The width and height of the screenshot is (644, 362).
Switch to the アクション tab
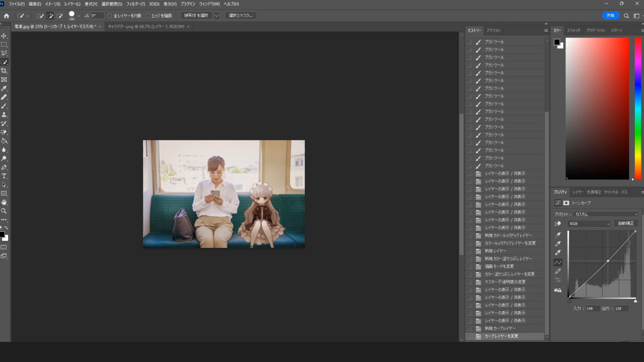point(494,30)
